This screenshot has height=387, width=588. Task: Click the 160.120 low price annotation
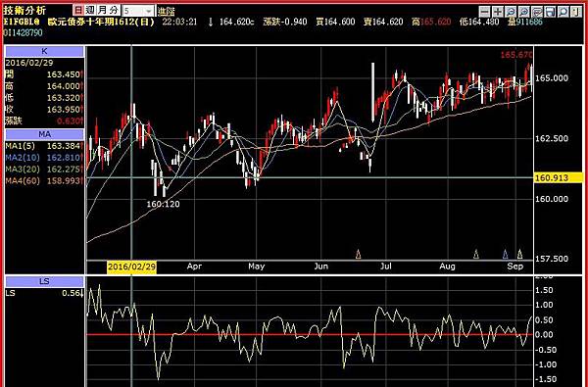coord(163,205)
